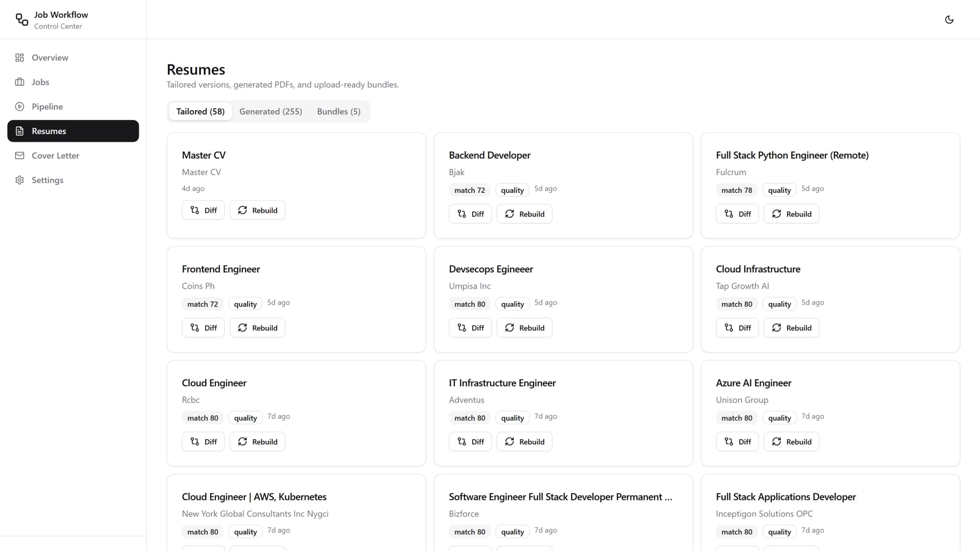
Task: Open Cloud Engineer | AWS, Kubernetes card title
Action: click(x=254, y=496)
